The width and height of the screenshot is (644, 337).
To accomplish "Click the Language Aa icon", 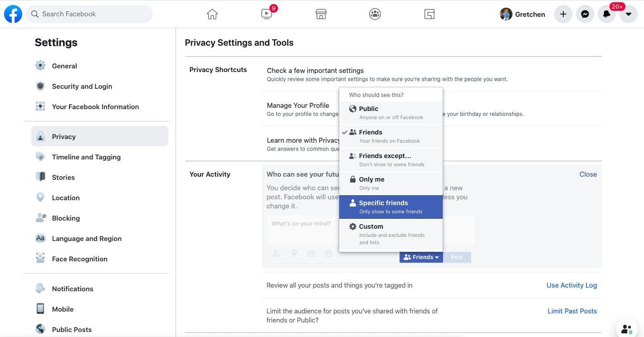I will click(40, 238).
